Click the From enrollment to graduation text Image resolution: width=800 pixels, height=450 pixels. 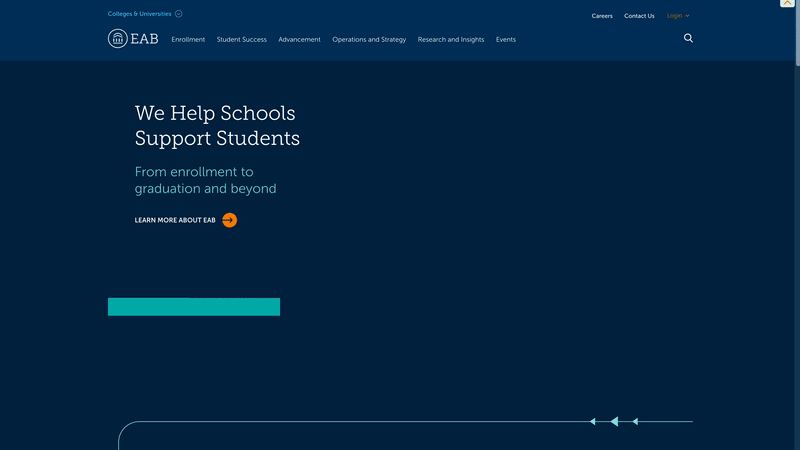206,180
